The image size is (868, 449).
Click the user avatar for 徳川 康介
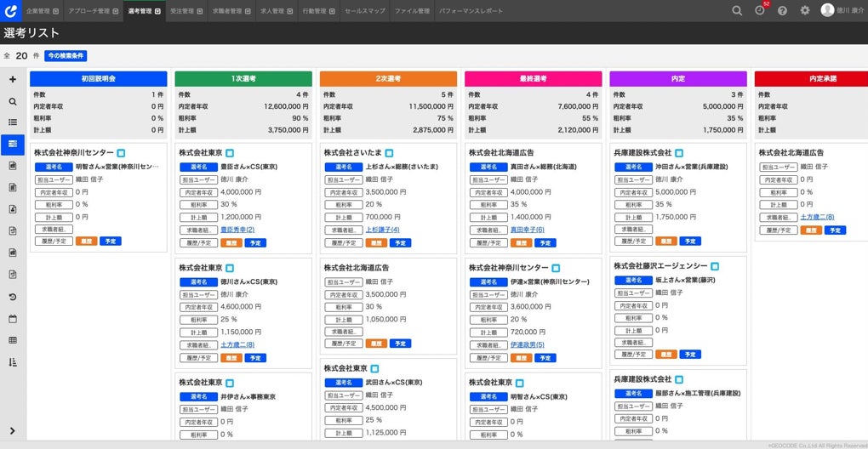point(827,10)
